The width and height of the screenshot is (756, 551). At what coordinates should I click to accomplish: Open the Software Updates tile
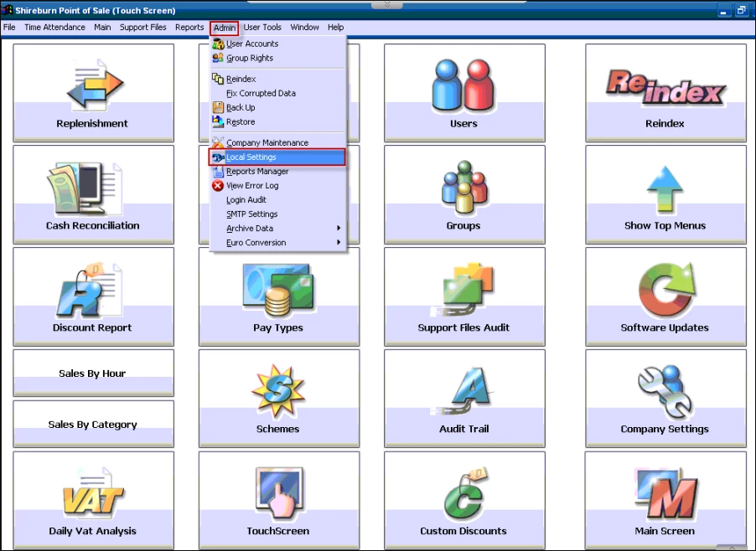(665, 296)
